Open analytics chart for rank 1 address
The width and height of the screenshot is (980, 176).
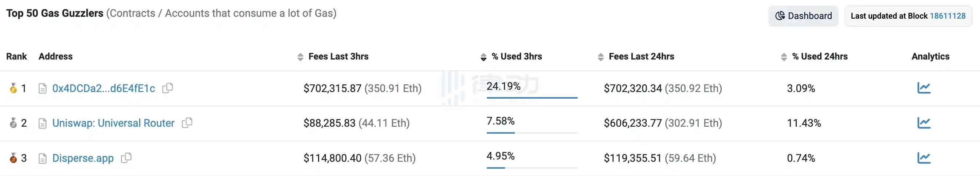(924, 88)
